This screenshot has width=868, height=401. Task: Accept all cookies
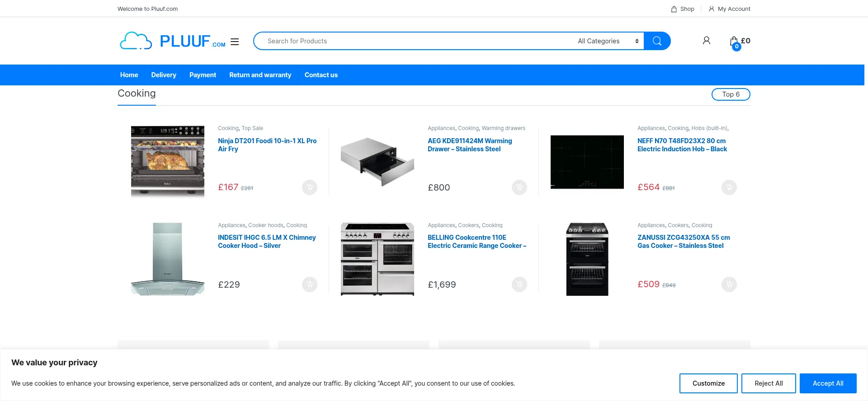click(x=828, y=383)
